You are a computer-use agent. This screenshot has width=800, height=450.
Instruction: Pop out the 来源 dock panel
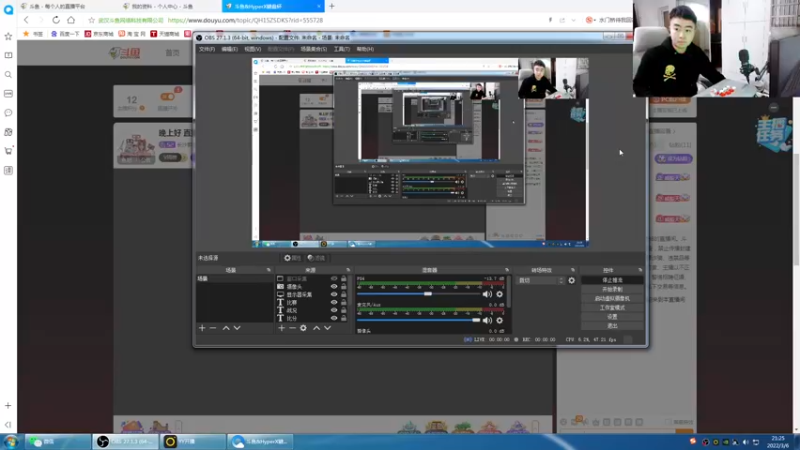tap(348, 270)
